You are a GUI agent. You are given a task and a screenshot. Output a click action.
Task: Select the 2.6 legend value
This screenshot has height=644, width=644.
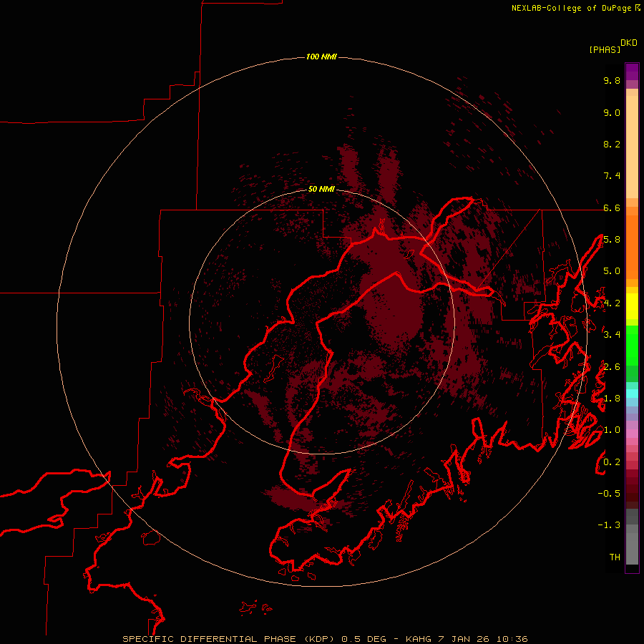tap(612, 367)
